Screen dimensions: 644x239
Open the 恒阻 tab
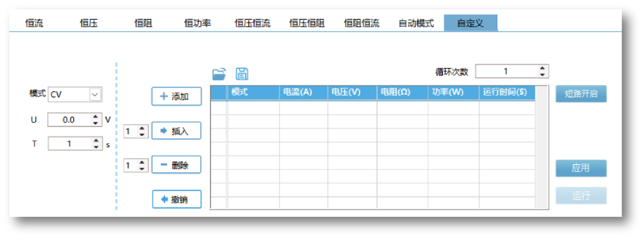143,23
